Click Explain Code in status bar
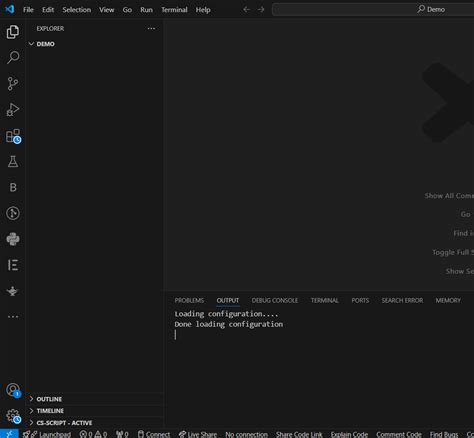Viewport: 474px width, 438px height. [349, 434]
